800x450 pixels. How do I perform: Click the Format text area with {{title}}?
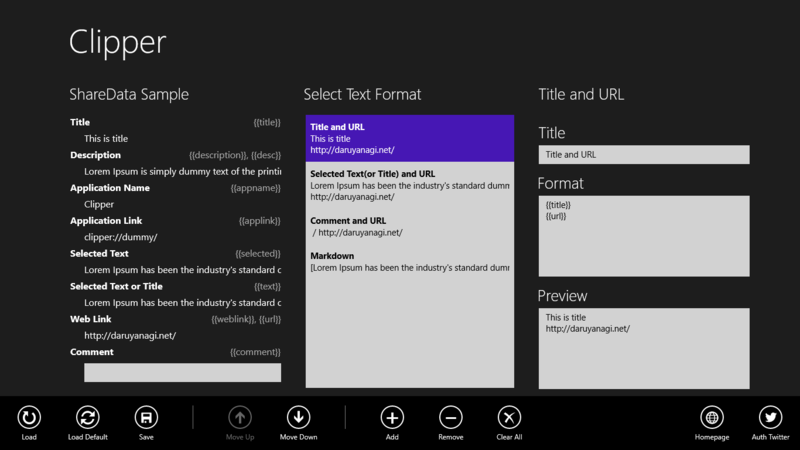coord(644,236)
